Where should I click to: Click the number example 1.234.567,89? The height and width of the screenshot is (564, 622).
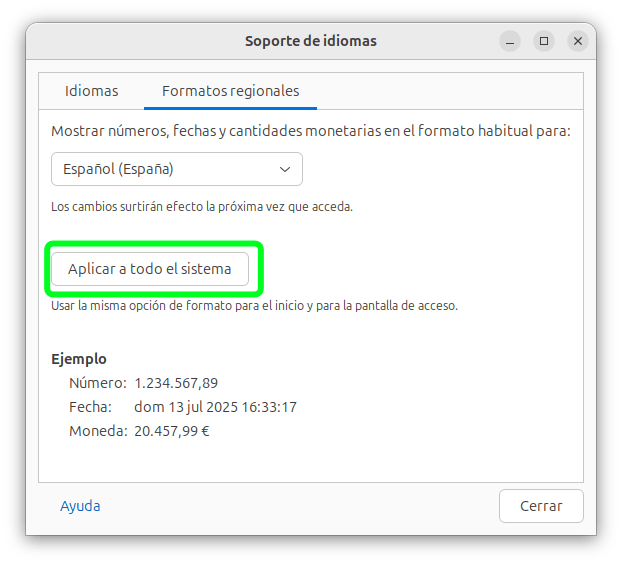pyautogui.click(x=176, y=383)
